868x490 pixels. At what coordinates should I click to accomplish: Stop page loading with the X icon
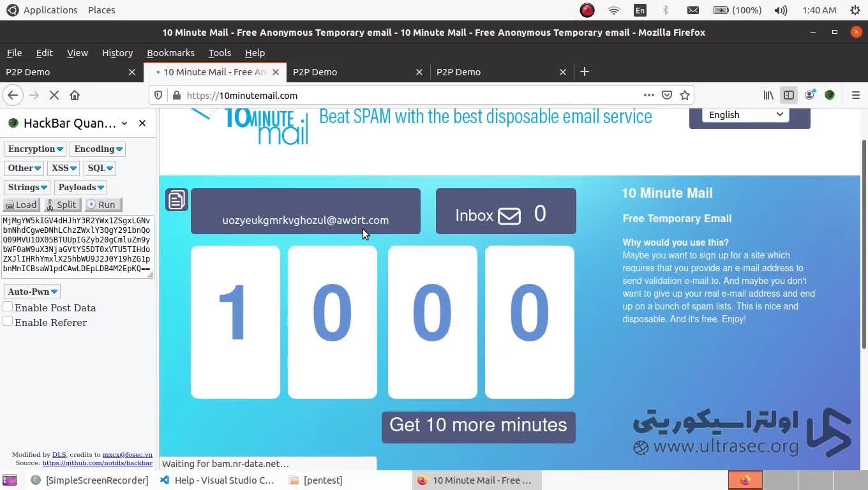[x=54, y=95]
